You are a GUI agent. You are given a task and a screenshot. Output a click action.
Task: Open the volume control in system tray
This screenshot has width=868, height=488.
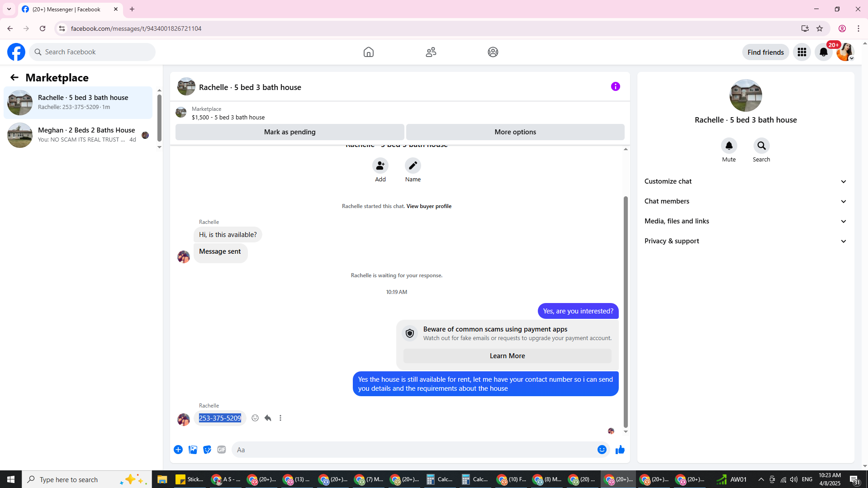[794, 479]
